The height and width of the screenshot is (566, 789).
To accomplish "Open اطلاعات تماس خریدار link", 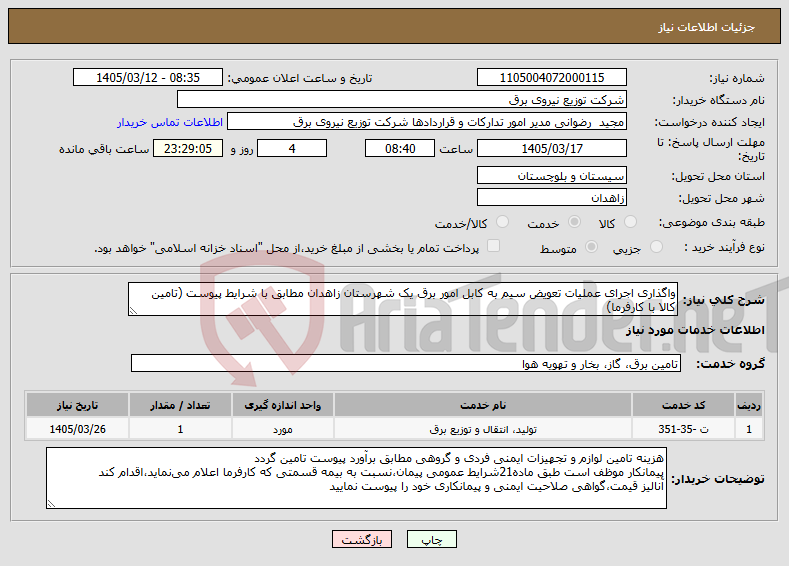I will [170, 122].
